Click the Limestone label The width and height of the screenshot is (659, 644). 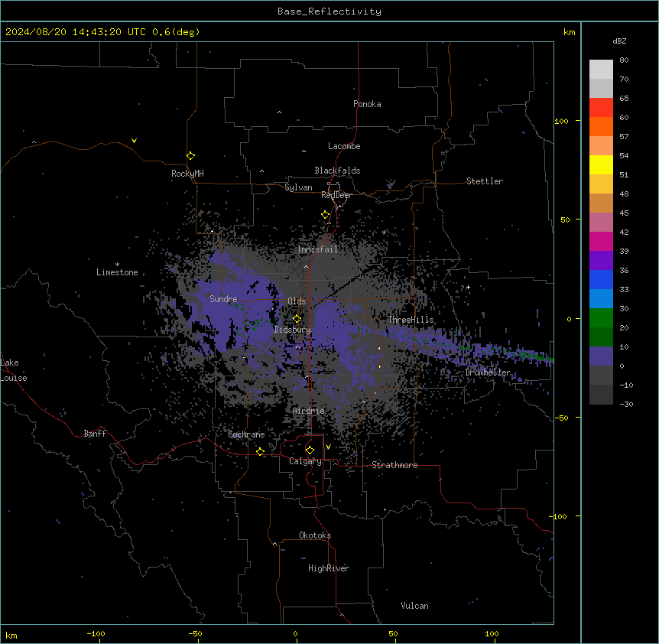click(x=117, y=272)
